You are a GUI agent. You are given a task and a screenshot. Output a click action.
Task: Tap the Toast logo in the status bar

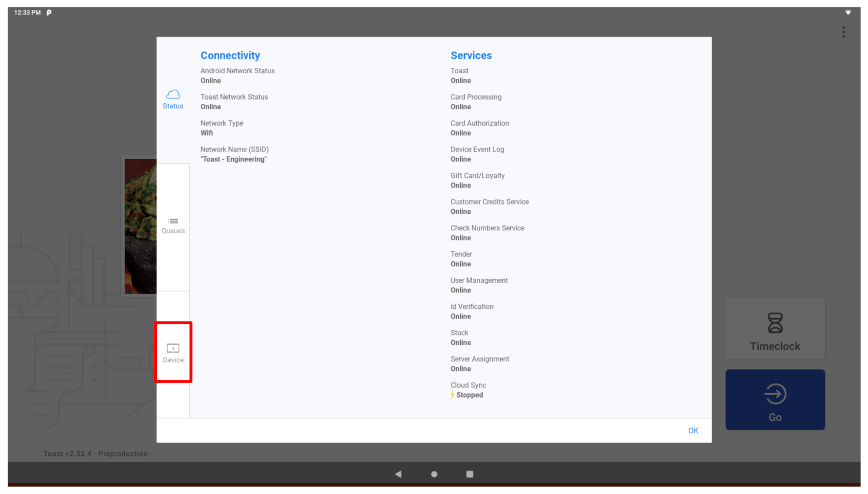point(49,13)
